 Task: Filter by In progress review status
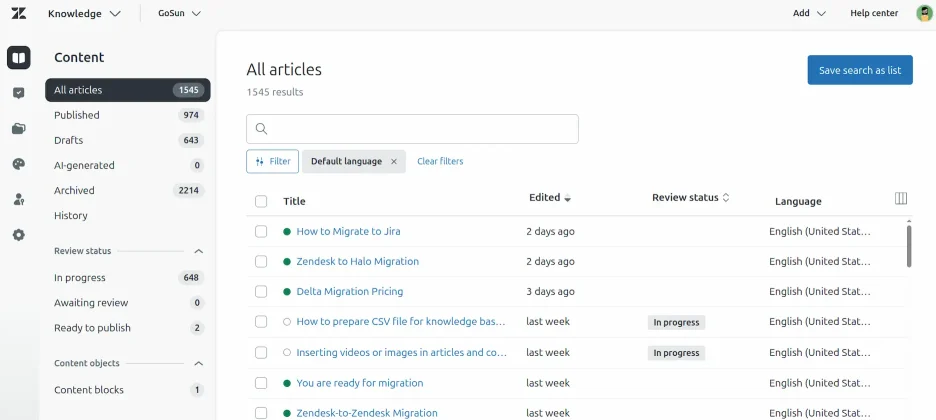tap(128, 277)
